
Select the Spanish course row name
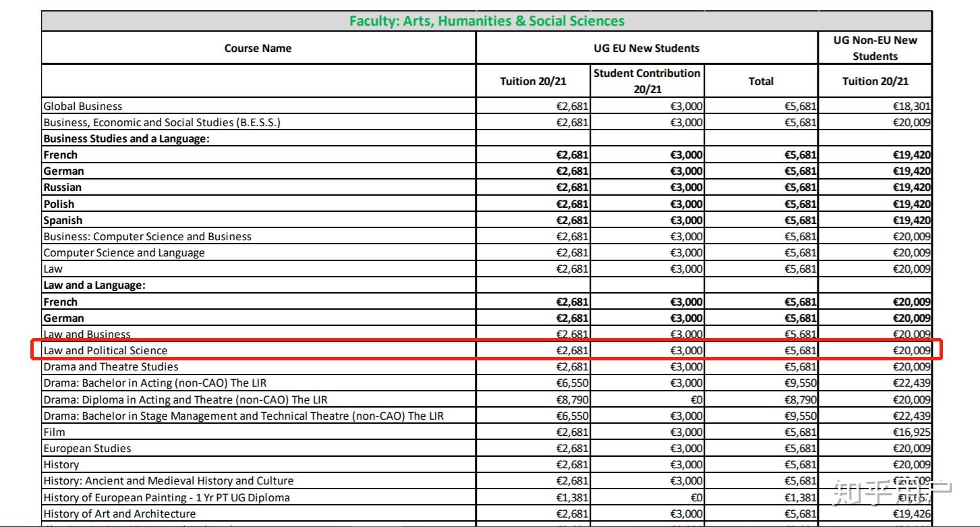(63, 220)
